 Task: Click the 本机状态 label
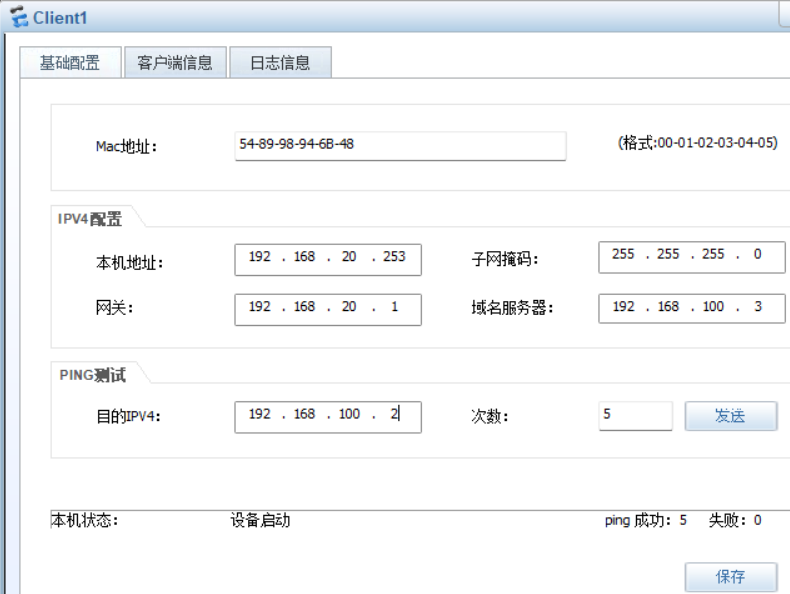85,520
